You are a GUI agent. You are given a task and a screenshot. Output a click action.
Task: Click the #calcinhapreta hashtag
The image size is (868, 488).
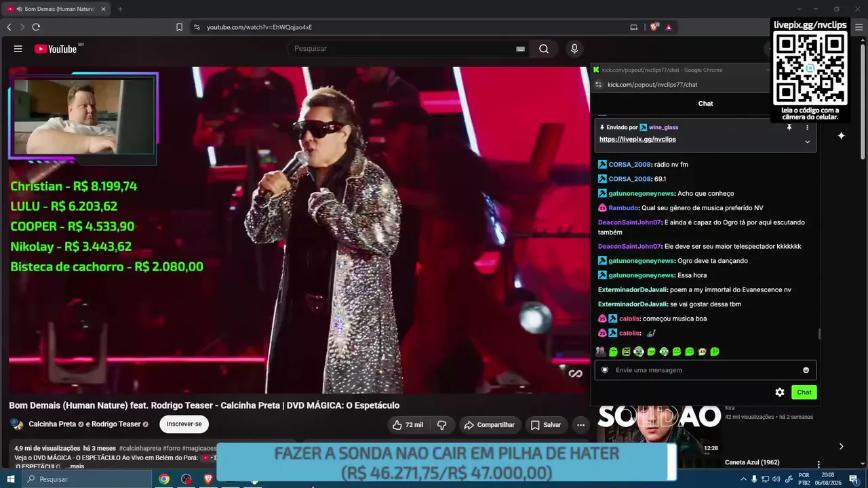point(140,448)
